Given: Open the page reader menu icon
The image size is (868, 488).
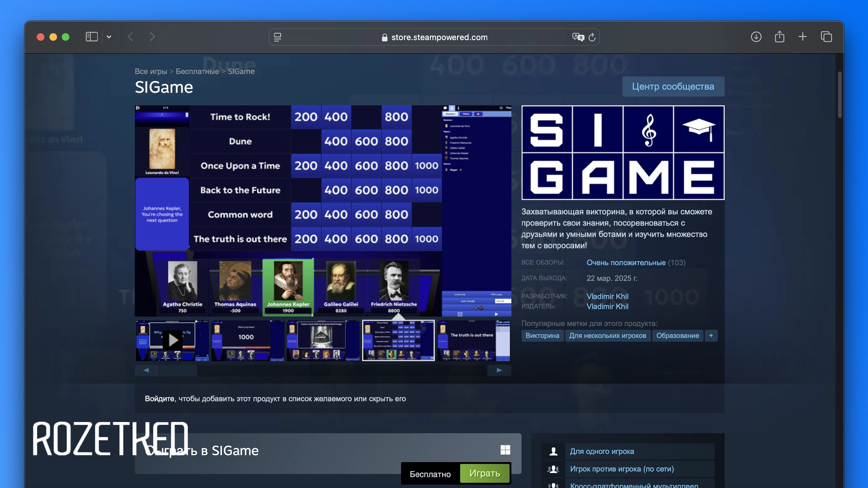Looking at the screenshot, I should 278,37.
